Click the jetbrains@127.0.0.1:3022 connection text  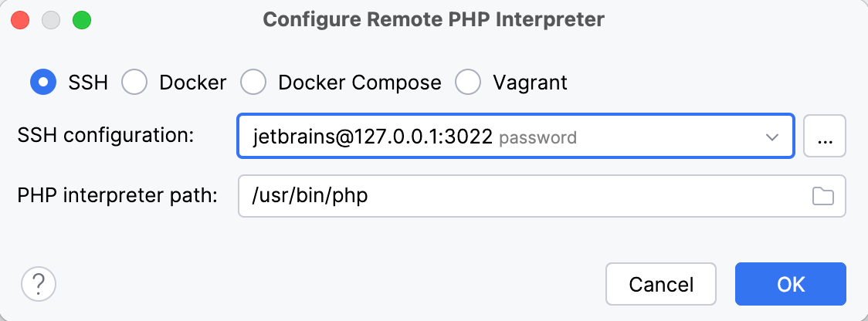(x=372, y=137)
